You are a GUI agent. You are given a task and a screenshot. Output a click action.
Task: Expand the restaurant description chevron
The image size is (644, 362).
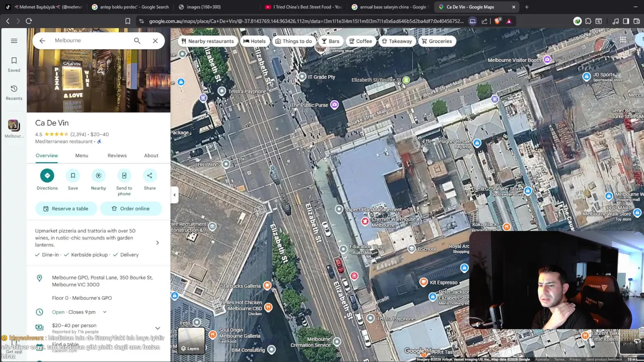[x=157, y=243]
